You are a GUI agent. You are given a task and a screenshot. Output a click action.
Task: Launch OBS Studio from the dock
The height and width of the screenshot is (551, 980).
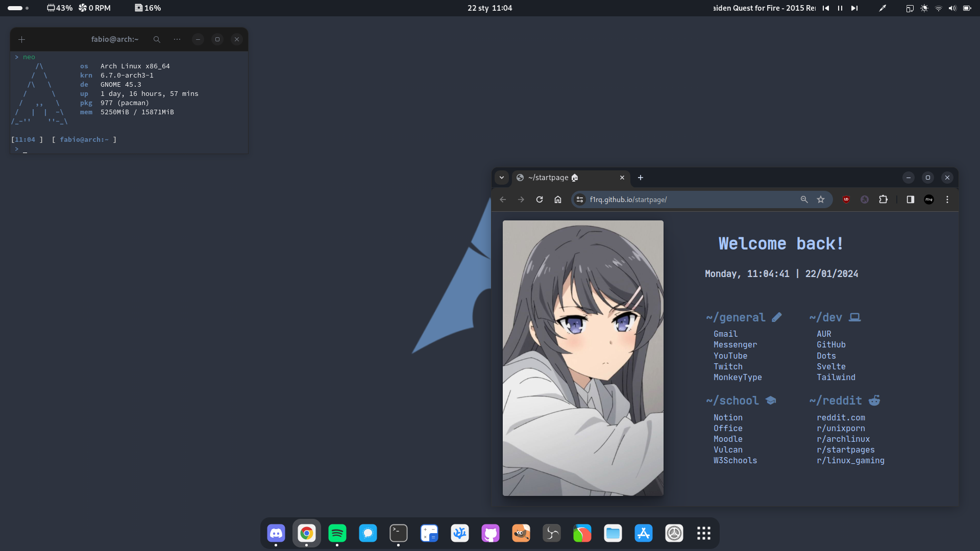(552, 533)
